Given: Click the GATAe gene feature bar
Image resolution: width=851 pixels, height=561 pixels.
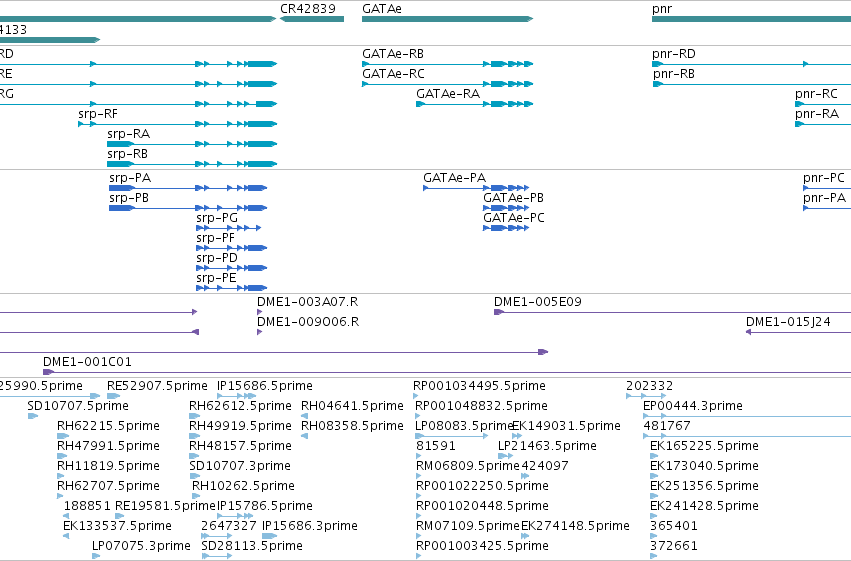Looking at the screenshot, I should coord(448,19).
